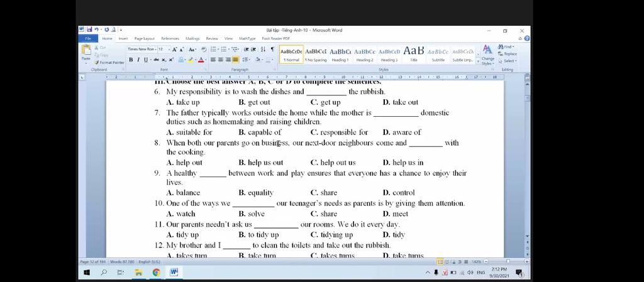Zoom out with minus button
This screenshot has height=282, width=644.
tap(486, 261)
